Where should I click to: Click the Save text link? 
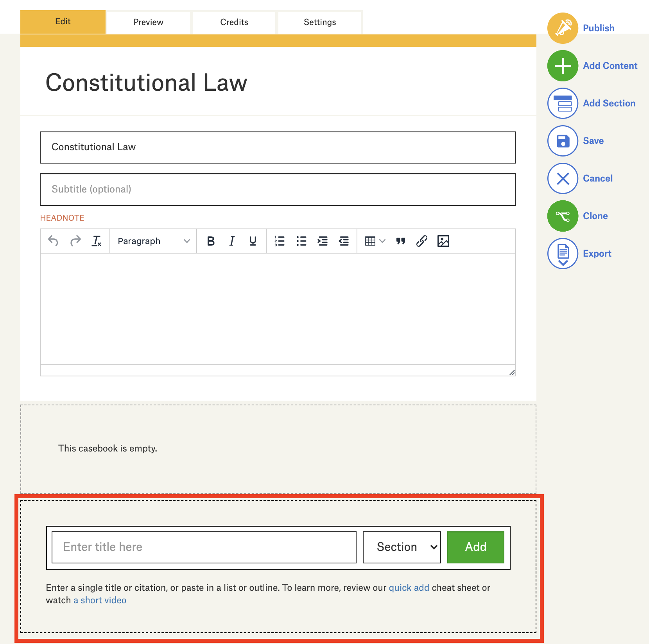(x=593, y=141)
